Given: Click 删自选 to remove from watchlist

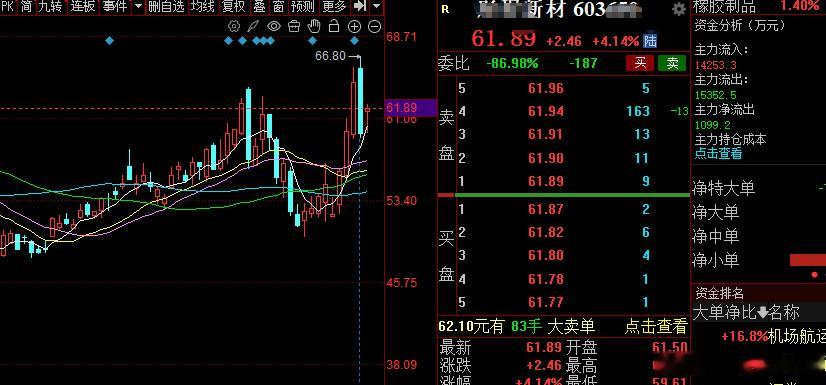Looking at the screenshot, I should pos(166,6).
